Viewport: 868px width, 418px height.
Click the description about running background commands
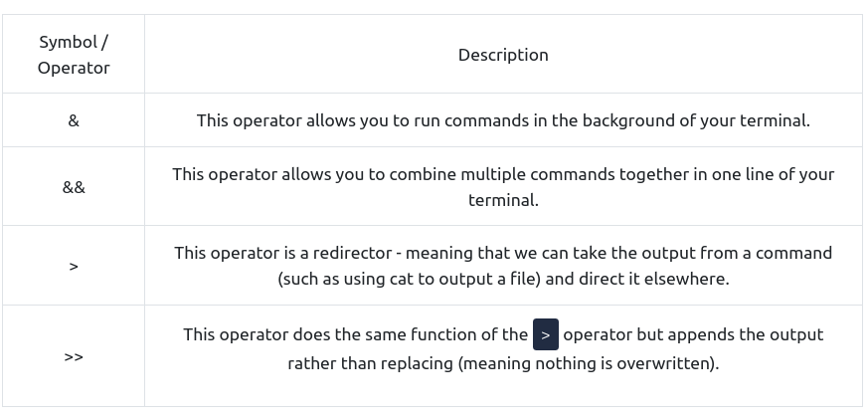tap(503, 120)
